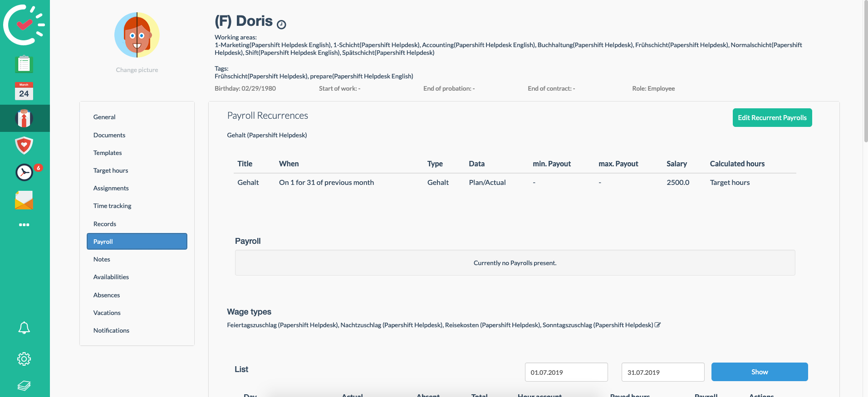The height and width of the screenshot is (397, 868).
Task: Click the 'When' column header
Action: (289, 164)
